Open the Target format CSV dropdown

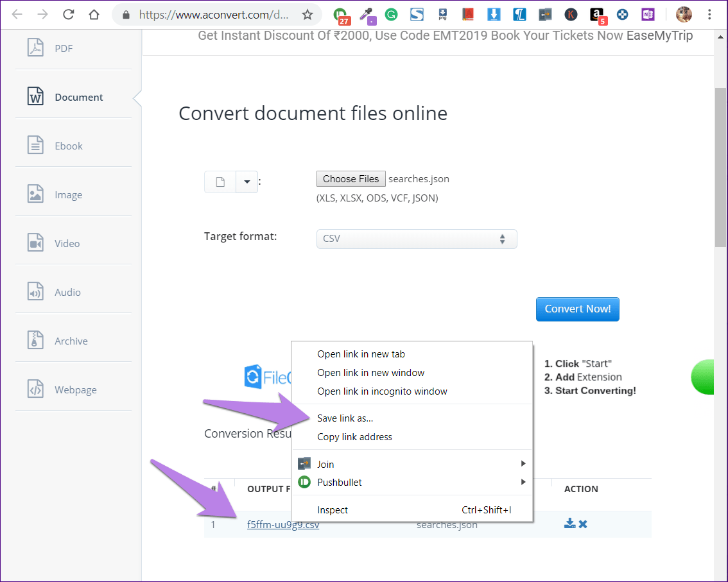point(417,239)
